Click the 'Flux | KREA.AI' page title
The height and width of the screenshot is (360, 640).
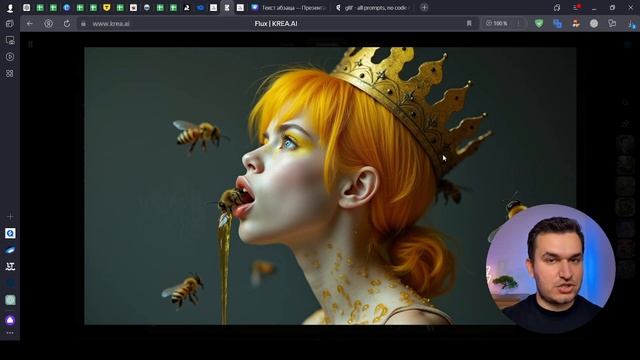point(276,24)
